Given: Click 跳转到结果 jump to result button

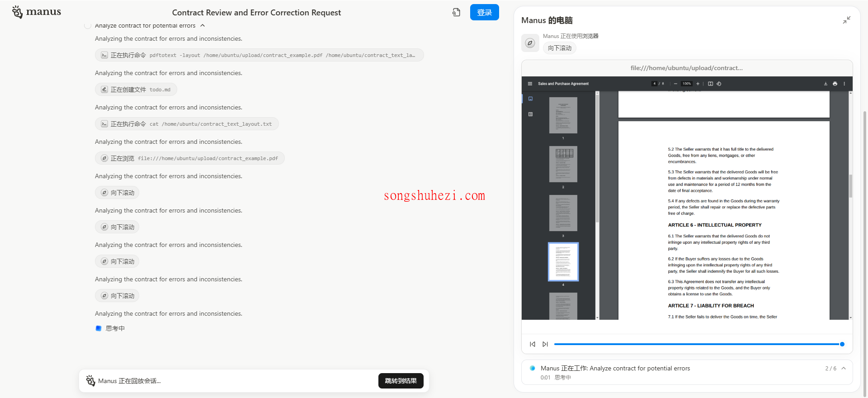Looking at the screenshot, I should coord(401,381).
